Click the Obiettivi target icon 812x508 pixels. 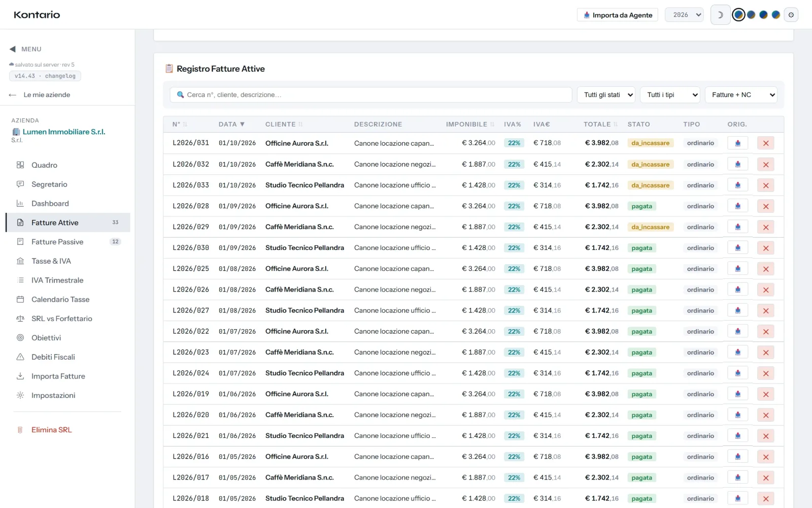(x=20, y=338)
